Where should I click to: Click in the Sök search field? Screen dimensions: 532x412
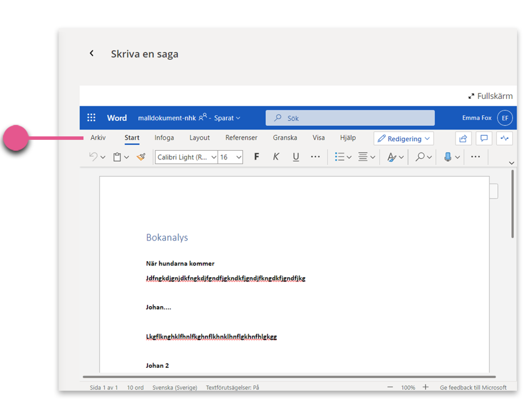click(350, 118)
